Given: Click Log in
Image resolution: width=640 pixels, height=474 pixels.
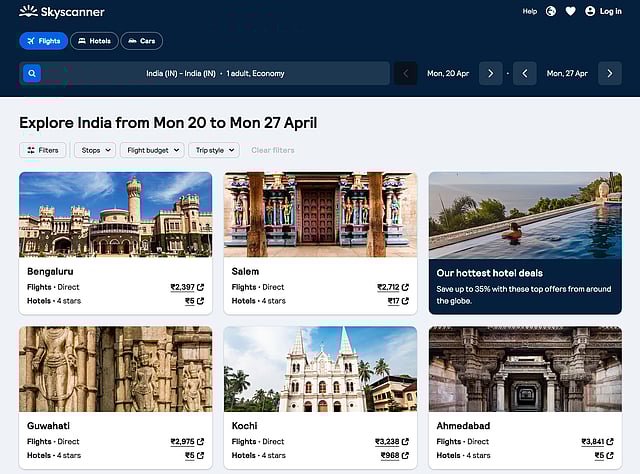Looking at the screenshot, I should pos(603,11).
